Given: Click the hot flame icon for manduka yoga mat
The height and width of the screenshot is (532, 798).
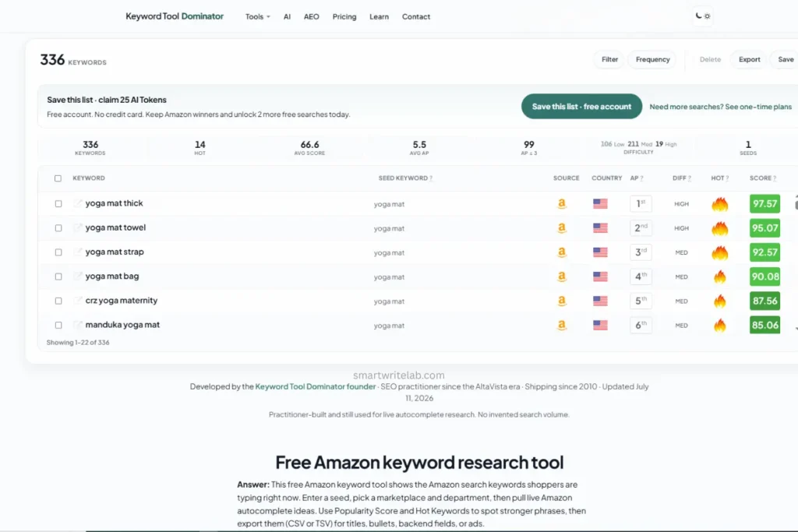Looking at the screenshot, I should tap(719, 326).
